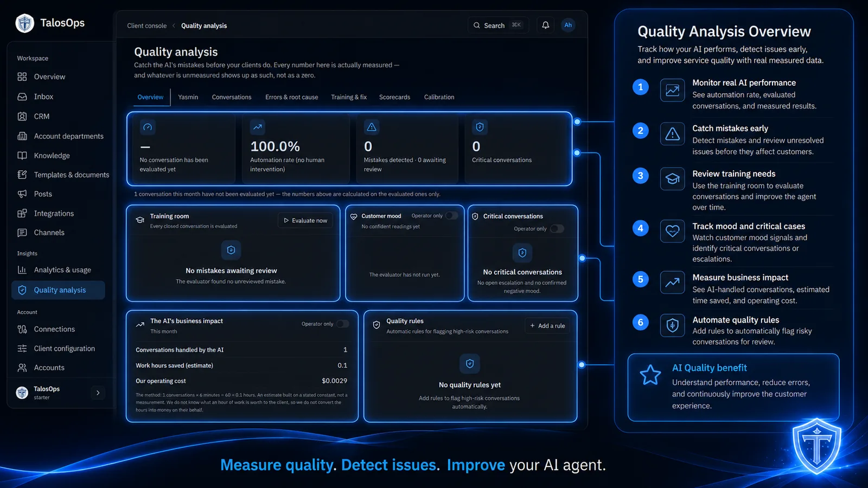Open the Analytics & usage sidebar link

[58, 270]
